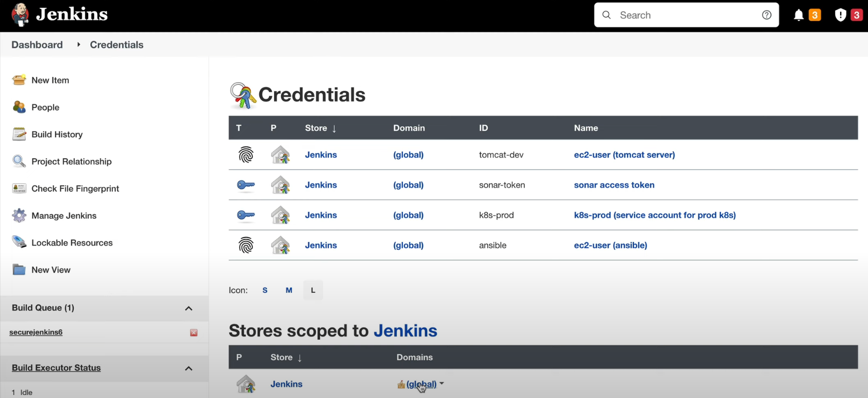The image size is (868, 398).
Task: Click key type icon in k8s-prod row
Action: tap(246, 215)
